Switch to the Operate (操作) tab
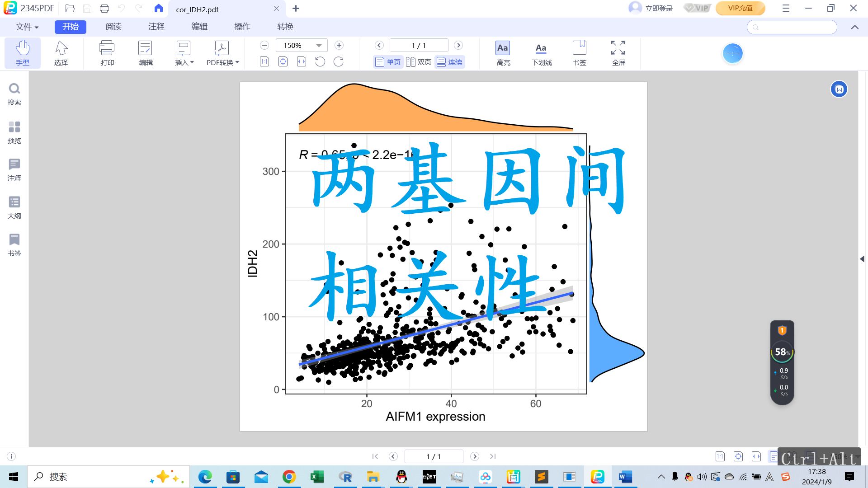 pos(242,27)
